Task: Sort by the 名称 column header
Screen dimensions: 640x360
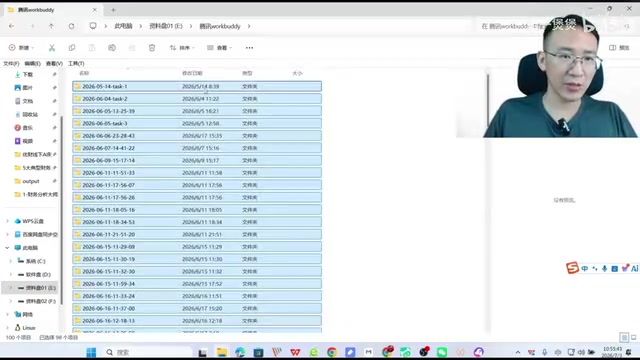Action: [84, 73]
